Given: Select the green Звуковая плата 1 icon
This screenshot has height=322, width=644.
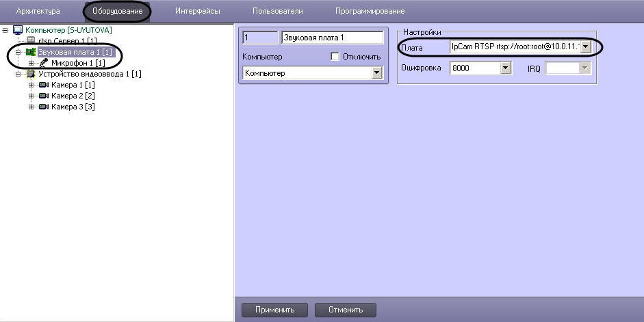Looking at the screenshot, I should click(31, 52).
